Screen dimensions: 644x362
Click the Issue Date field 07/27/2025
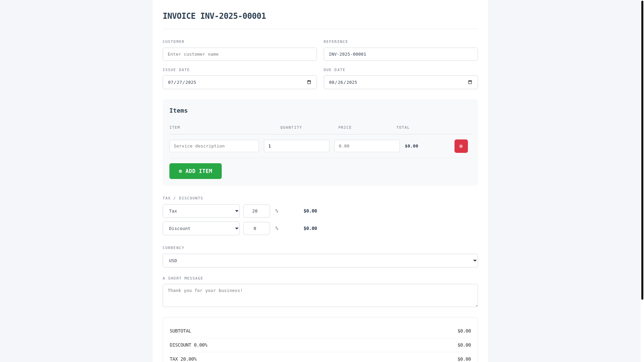click(240, 82)
